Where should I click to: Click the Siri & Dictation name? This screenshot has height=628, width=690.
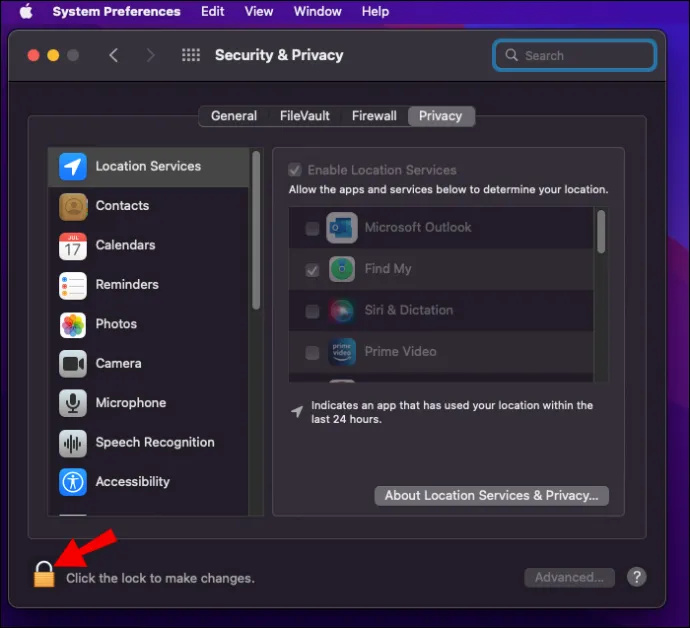pos(409,310)
